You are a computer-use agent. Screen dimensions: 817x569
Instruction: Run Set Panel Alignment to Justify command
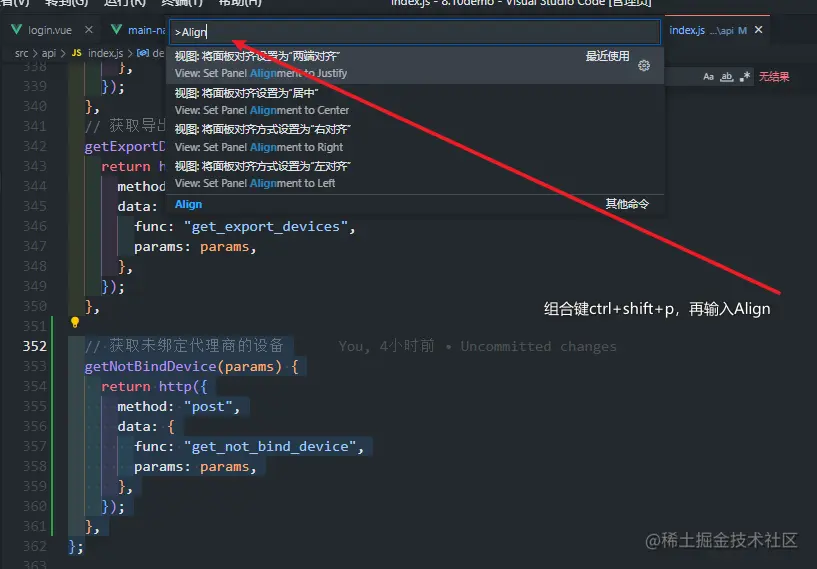tap(415, 65)
